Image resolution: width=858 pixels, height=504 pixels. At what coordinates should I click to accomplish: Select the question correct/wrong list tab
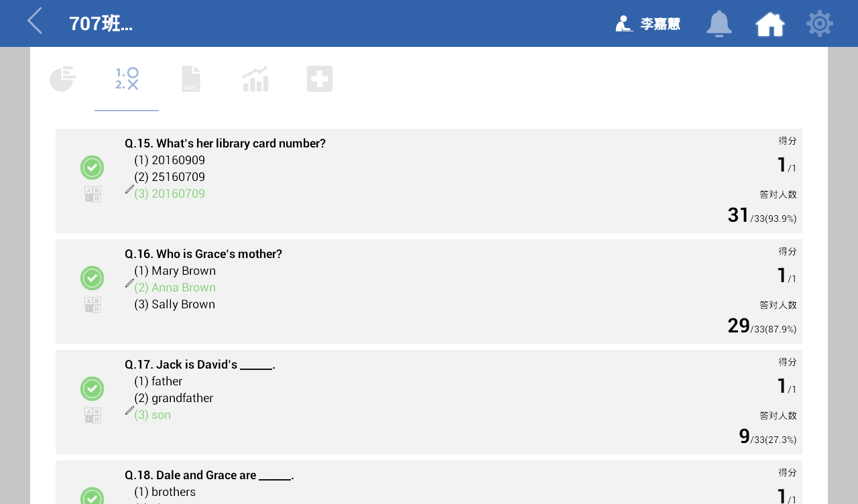(x=127, y=79)
